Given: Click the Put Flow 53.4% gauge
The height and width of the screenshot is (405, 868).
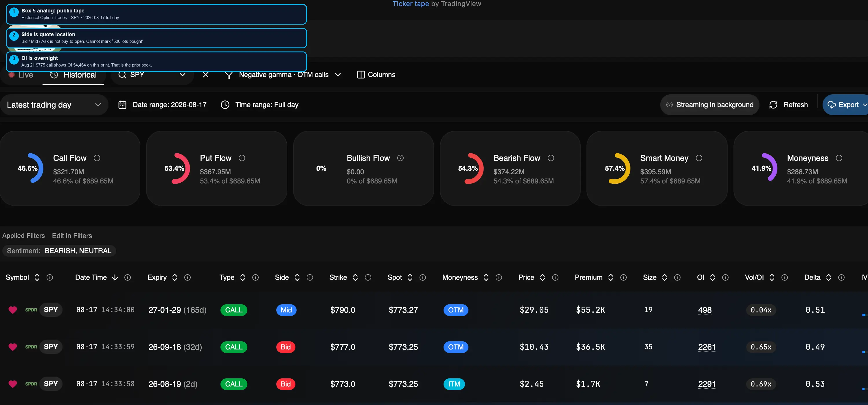Looking at the screenshot, I should (x=177, y=168).
